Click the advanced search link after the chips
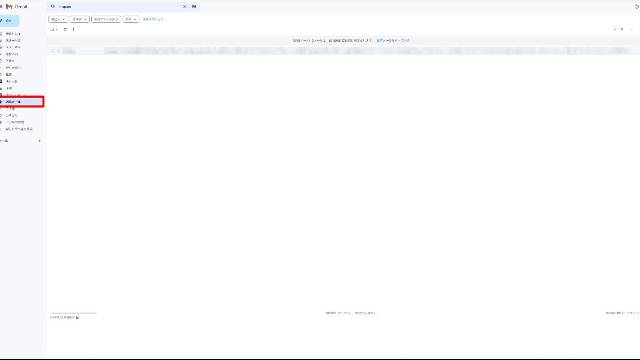The width and height of the screenshot is (640, 360). (x=153, y=19)
